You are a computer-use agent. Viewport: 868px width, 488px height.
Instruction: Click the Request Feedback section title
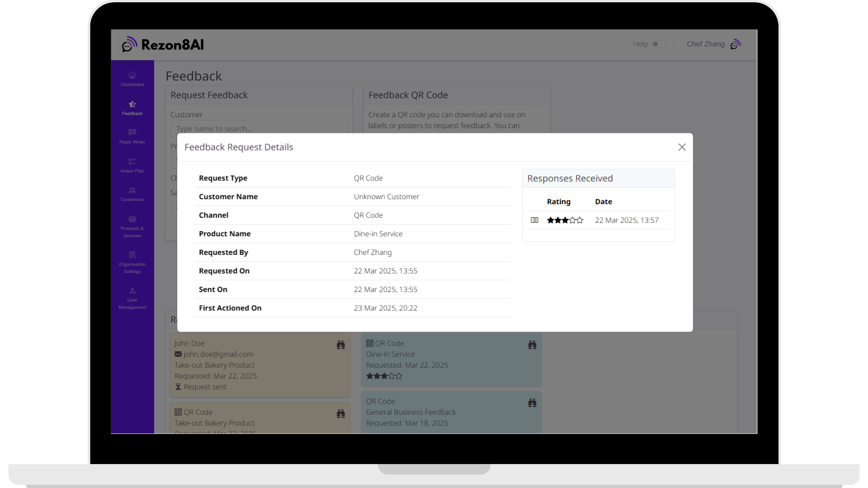pyautogui.click(x=209, y=95)
